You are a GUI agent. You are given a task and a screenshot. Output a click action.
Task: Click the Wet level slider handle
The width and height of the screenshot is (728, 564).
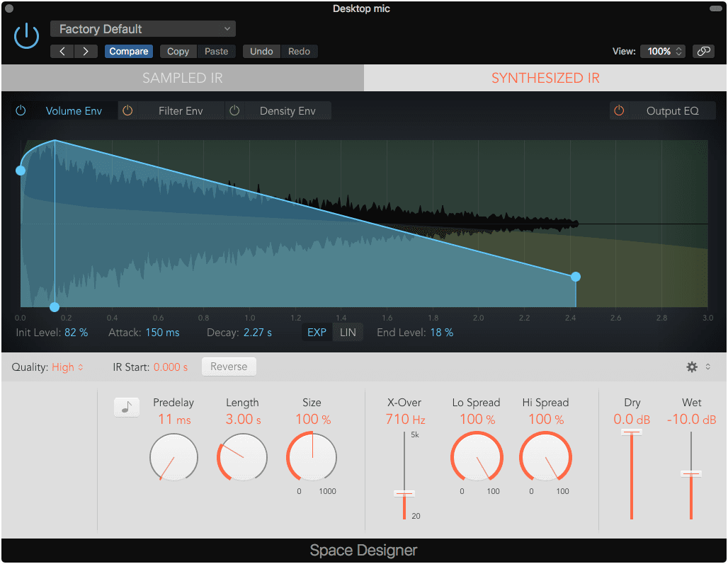[x=691, y=473]
